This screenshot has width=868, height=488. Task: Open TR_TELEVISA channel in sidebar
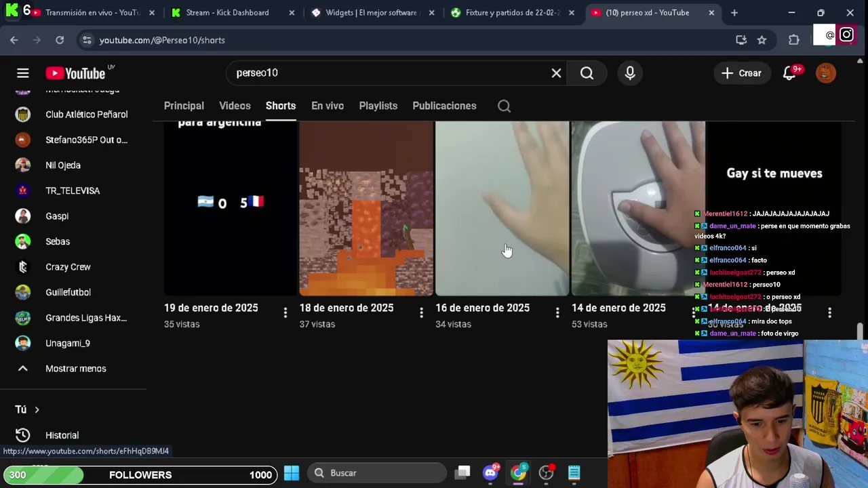point(73,190)
